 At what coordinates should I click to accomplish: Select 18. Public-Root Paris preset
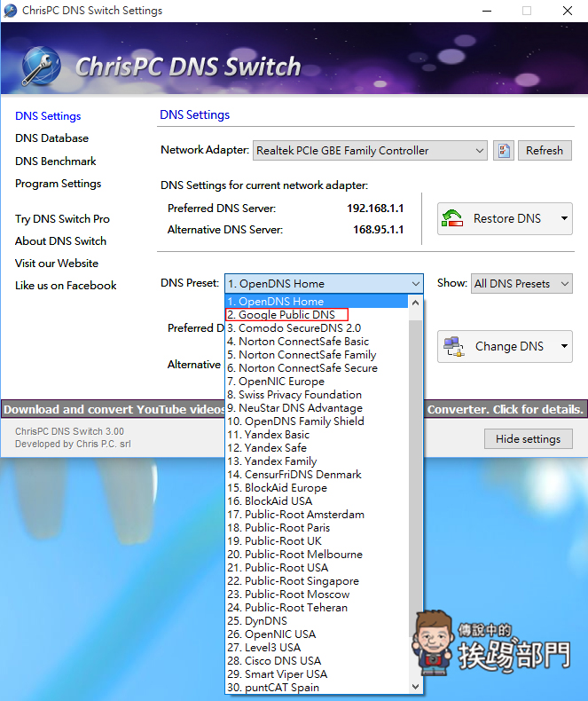pyautogui.click(x=317, y=528)
